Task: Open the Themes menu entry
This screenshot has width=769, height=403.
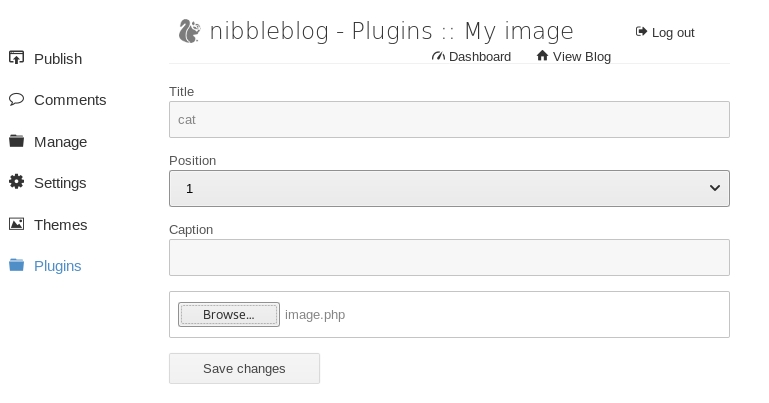Action: tap(61, 225)
